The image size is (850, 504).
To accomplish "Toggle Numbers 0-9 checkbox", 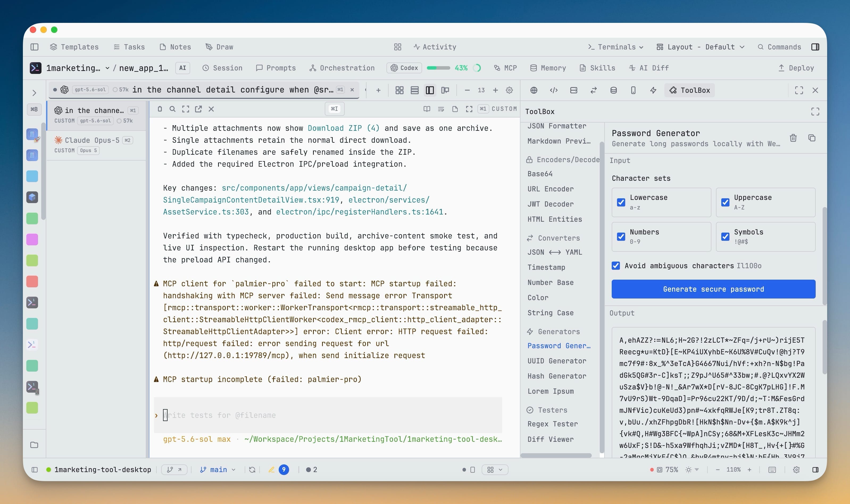I will [x=621, y=236].
